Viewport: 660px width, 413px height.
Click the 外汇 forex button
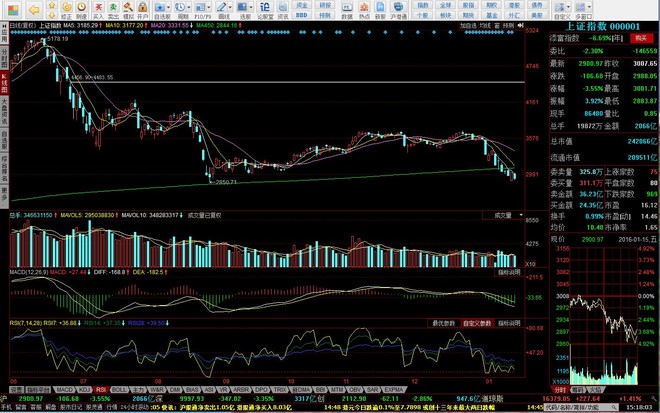514,15
